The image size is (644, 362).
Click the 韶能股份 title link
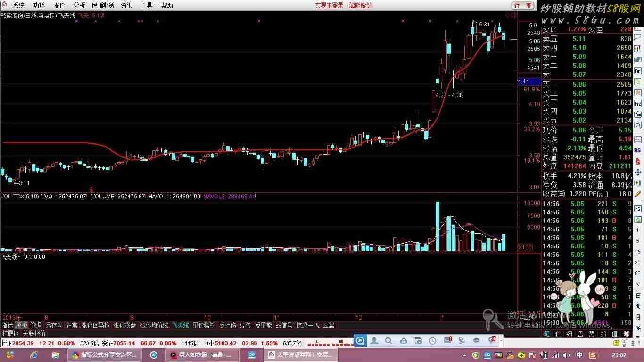360,5
